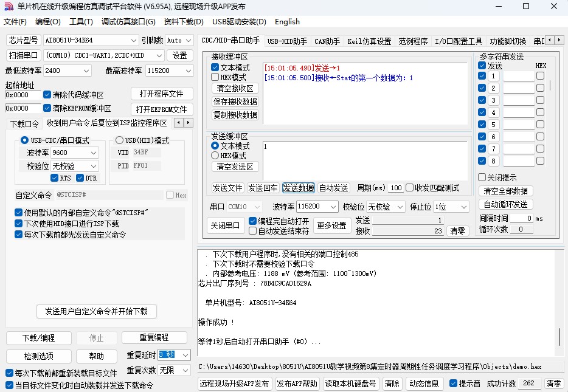
Task: Click the first 起始地址 0x0000 field
Action: (23, 95)
